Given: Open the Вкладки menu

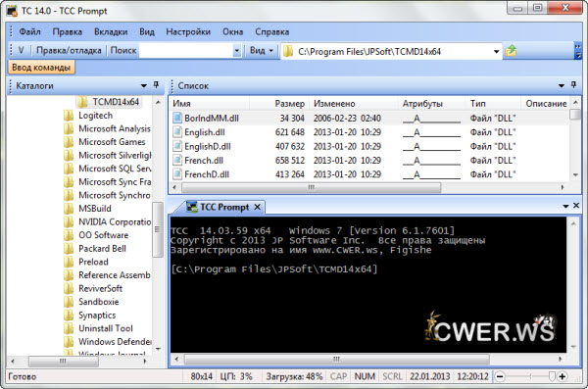Looking at the screenshot, I should click(111, 32).
